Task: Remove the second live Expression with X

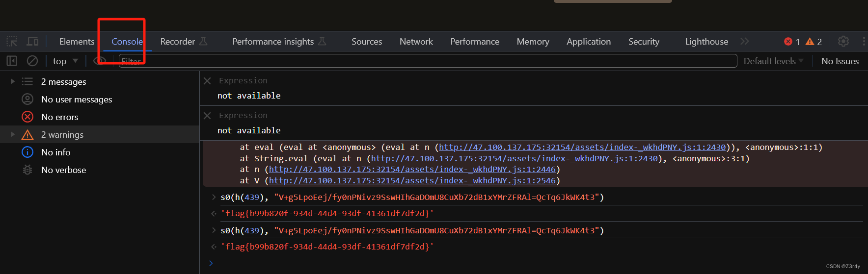Action: pyautogui.click(x=207, y=115)
